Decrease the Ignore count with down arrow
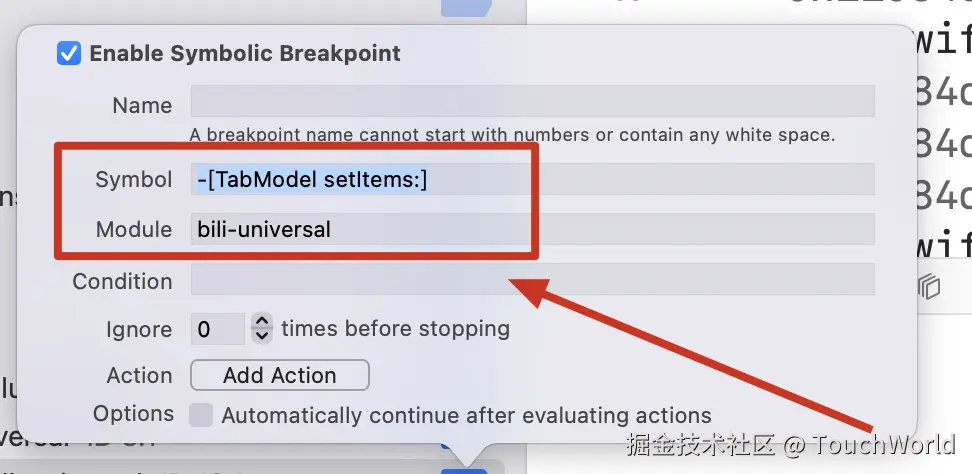Viewport: 972px width, 474px height. click(x=262, y=335)
